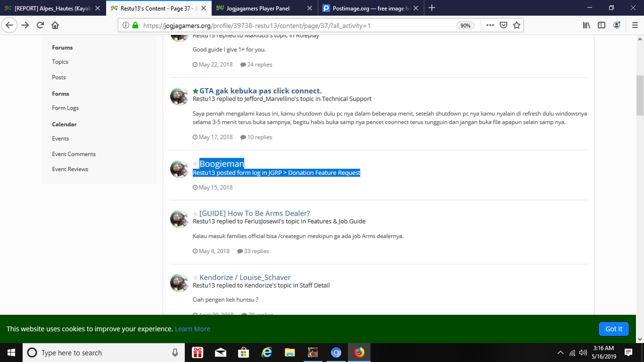Open the browser home page
644x362 pixels.
(55, 25)
